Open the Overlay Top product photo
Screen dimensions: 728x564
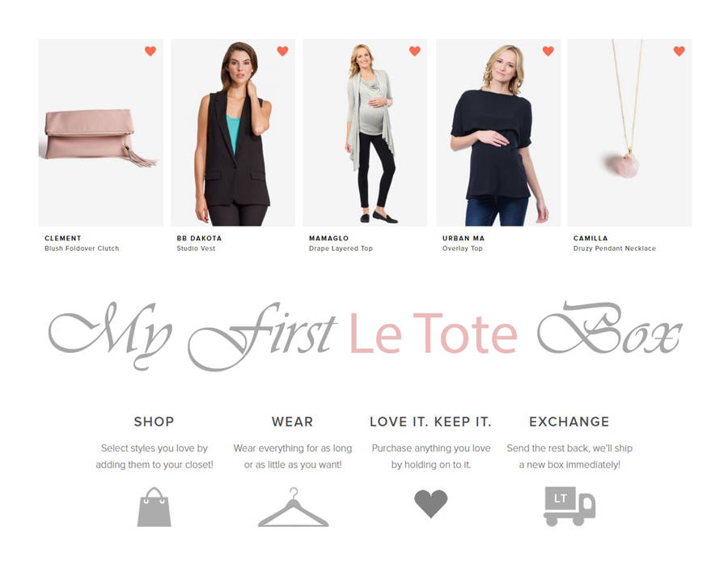tap(498, 133)
